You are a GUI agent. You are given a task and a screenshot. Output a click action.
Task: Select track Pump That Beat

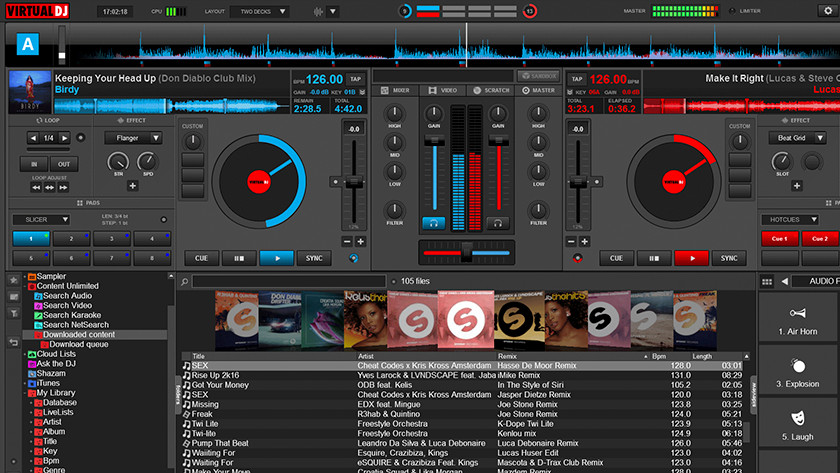pyautogui.click(x=464, y=444)
